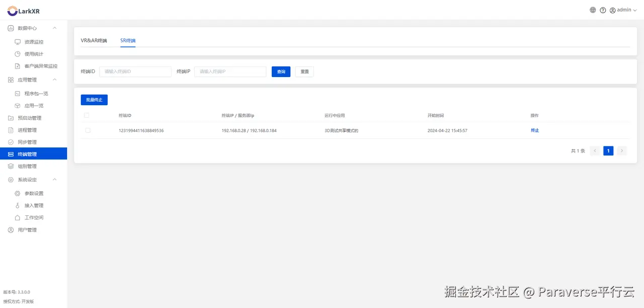
Task: Click the 3D测试共享模式的 application cell
Action: pos(341,131)
